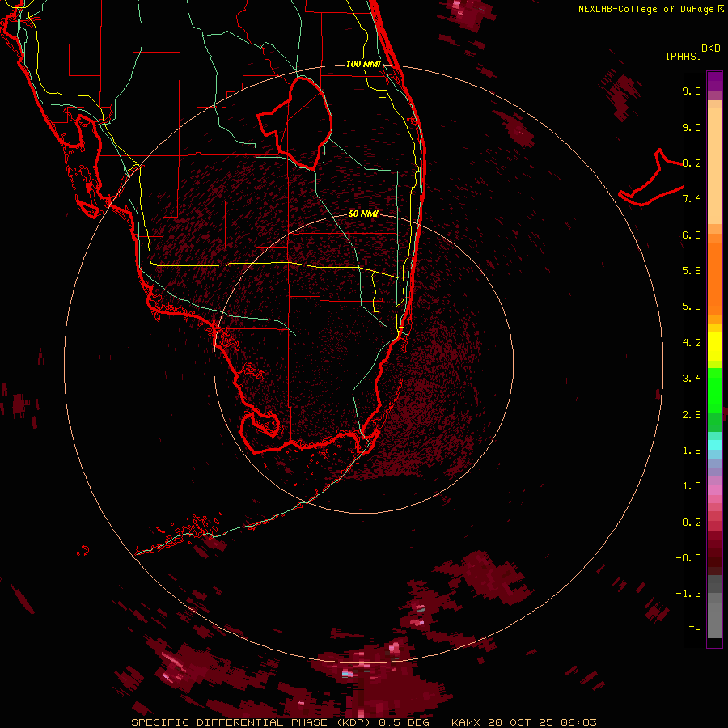Click the TH label on the scale
The width and height of the screenshot is (728, 728).
pyautogui.click(x=695, y=630)
